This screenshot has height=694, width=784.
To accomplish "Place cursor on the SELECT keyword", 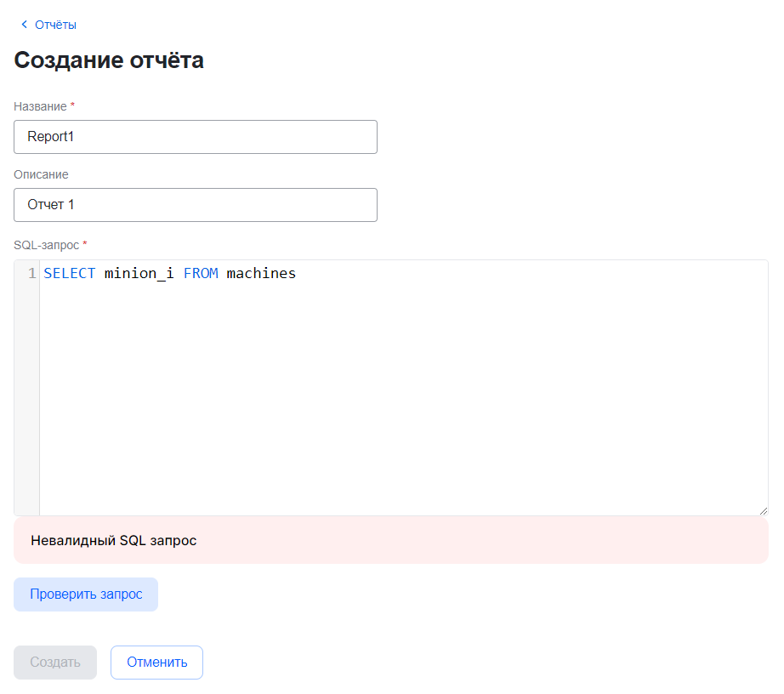I will [x=69, y=273].
